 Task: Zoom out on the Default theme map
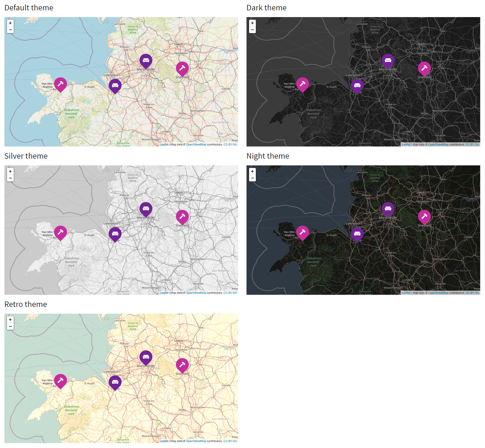click(10, 30)
